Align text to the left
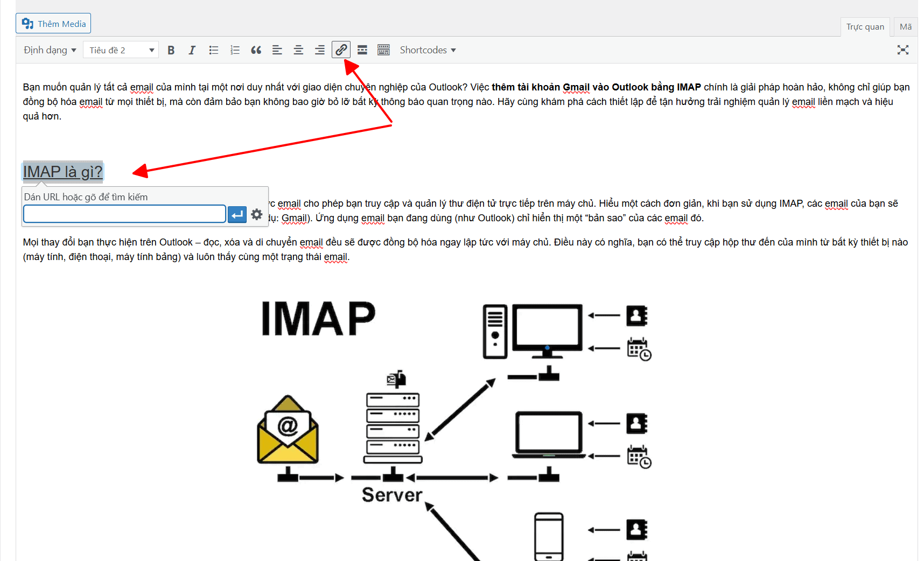This screenshot has height=561, width=924. 277,50
